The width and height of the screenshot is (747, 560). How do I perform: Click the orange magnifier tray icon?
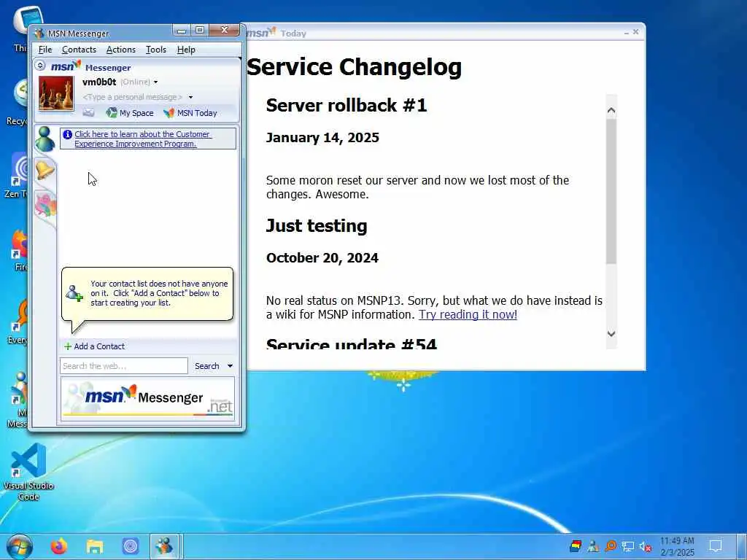(611, 546)
